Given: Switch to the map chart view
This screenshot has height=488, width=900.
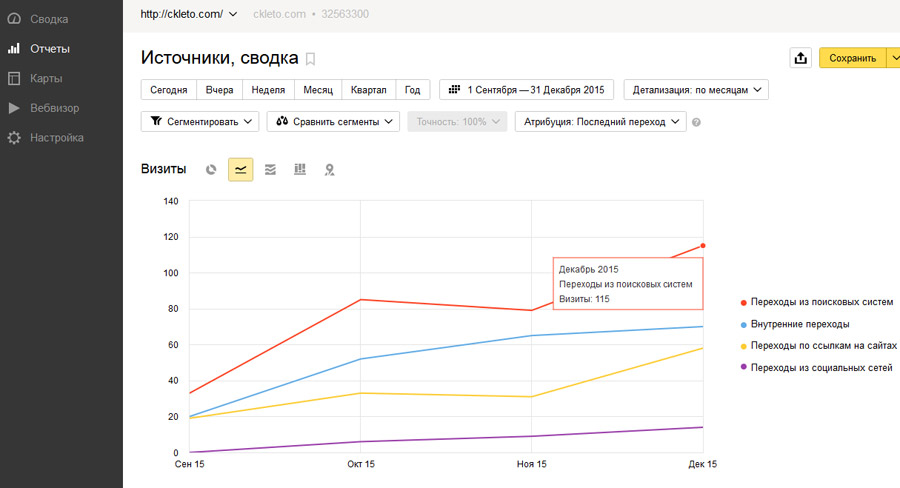Looking at the screenshot, I should coord(329,170).
